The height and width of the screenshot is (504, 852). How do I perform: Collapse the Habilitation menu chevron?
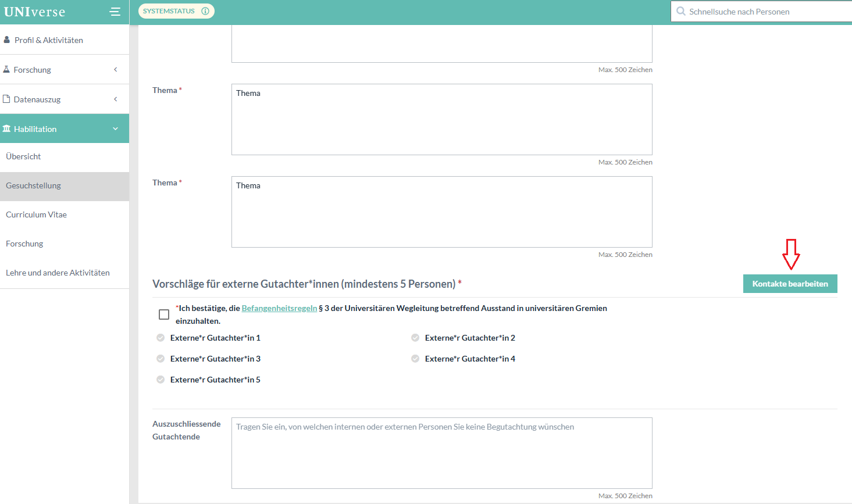[x=115, y=129]
